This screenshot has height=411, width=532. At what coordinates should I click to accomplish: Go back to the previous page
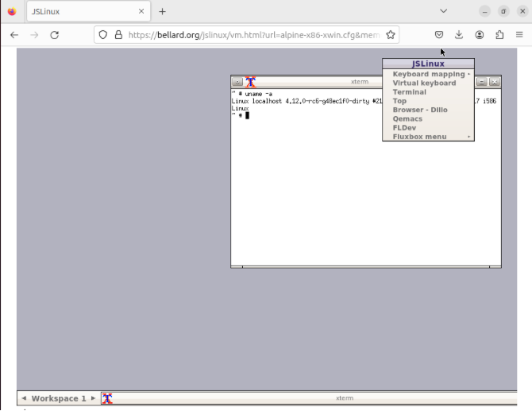pos(14,35)
